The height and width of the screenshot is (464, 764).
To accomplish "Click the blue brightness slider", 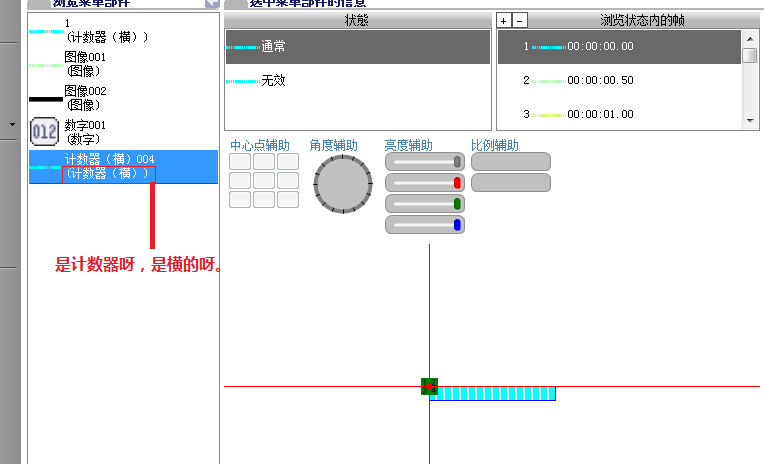I will [x=425, y=225].
